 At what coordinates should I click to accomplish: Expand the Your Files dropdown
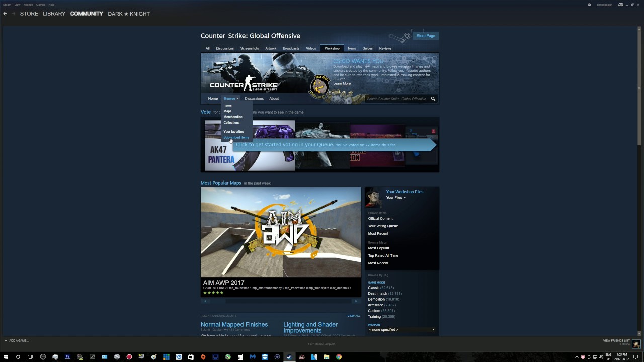(395, 198)
